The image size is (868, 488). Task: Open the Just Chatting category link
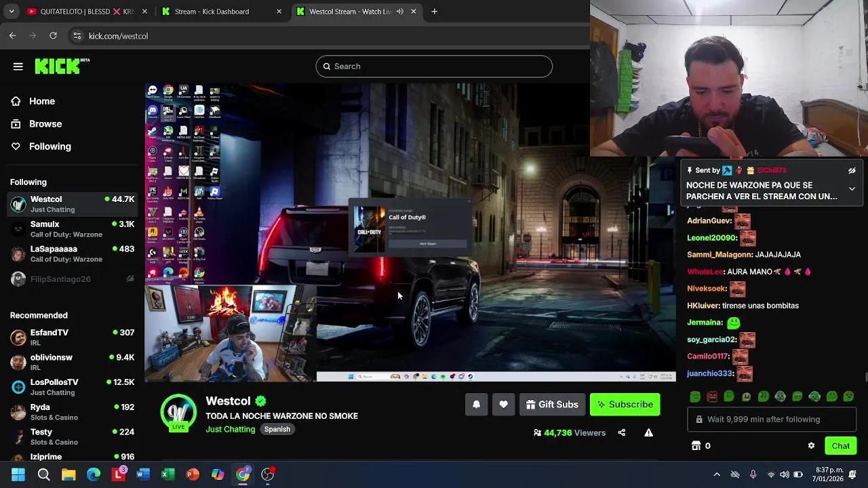point(231,429)
